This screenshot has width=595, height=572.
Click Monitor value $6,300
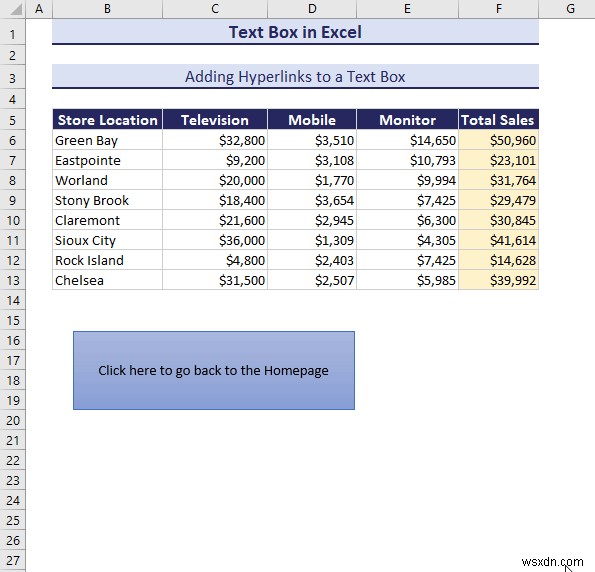click(407, 220)
